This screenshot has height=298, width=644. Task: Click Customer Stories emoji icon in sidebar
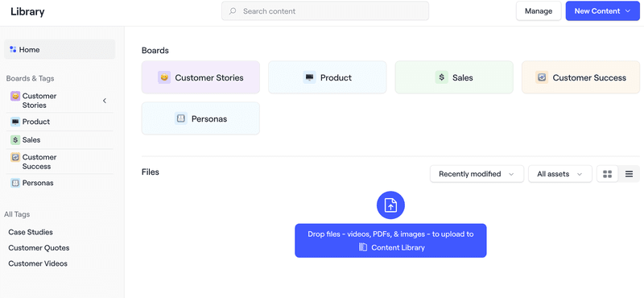[15, 96]
